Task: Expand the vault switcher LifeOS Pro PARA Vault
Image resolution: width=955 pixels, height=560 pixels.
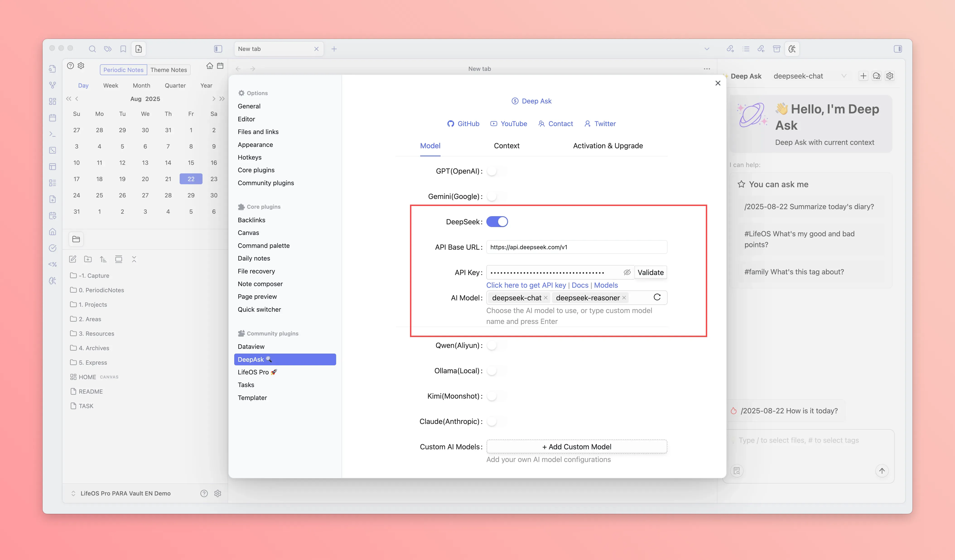Action: [x=125, y=493]
